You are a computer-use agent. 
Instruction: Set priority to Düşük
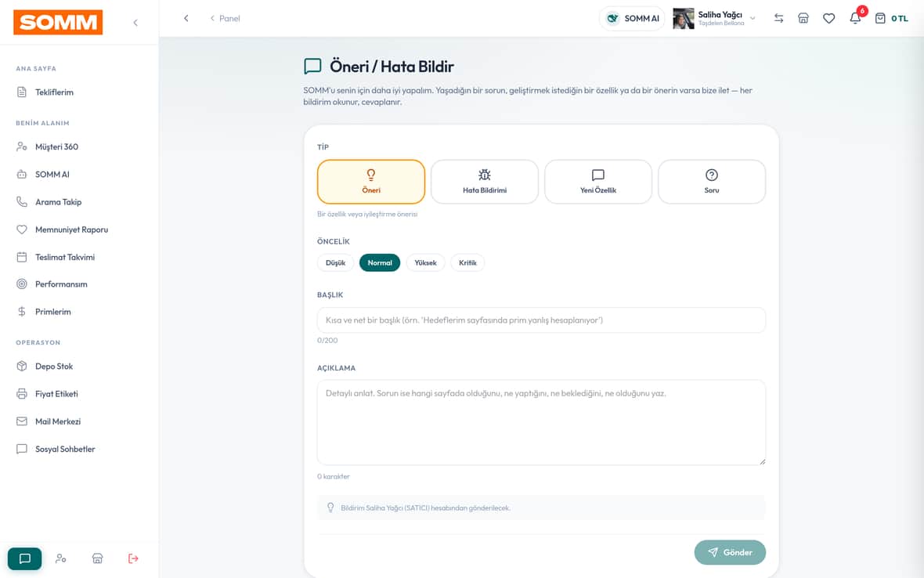click(335, 263)
